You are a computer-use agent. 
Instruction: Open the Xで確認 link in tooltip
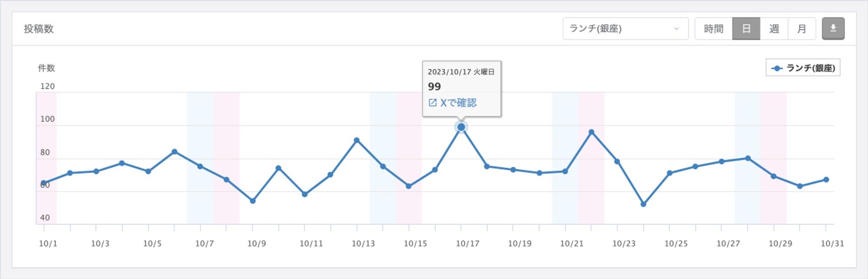tap(452, 103)
